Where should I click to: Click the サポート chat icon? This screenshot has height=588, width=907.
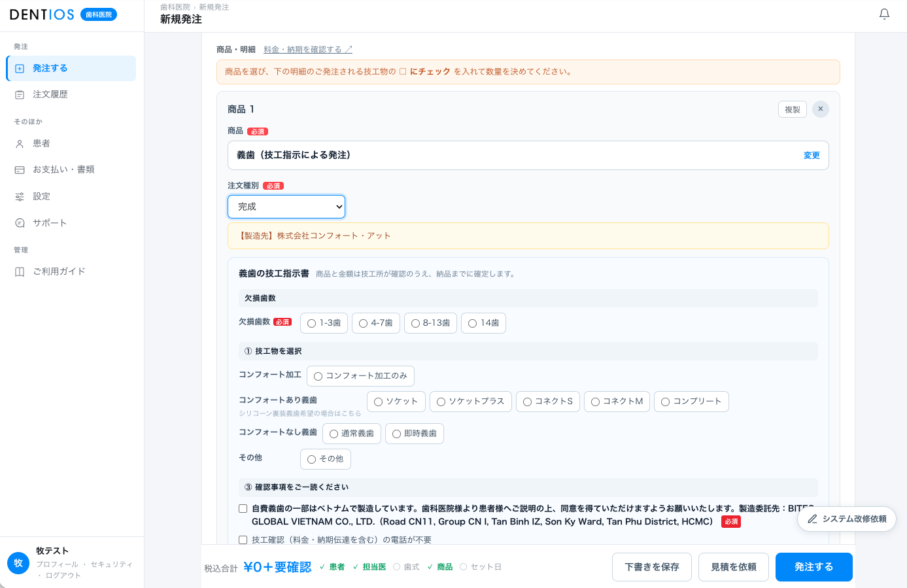click(20, 223)
